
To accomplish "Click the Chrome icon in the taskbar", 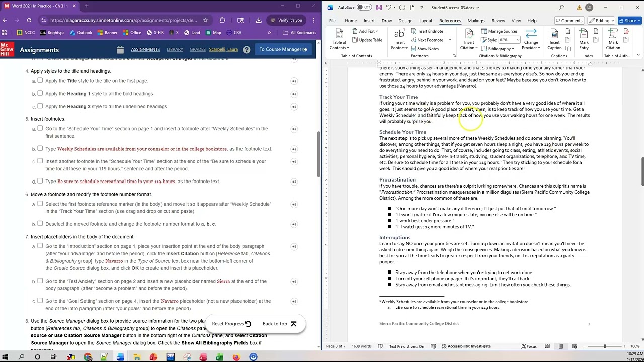I will [x=88, y=357].
